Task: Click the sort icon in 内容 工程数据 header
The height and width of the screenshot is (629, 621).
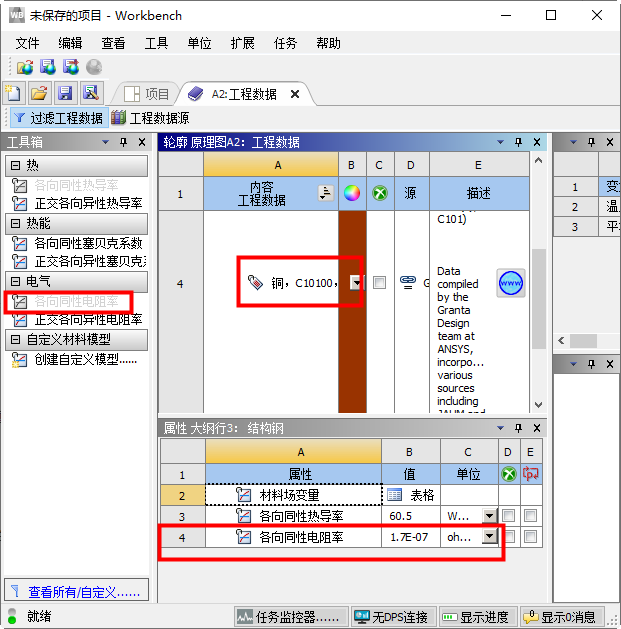Action: click(x=325, y=194)
